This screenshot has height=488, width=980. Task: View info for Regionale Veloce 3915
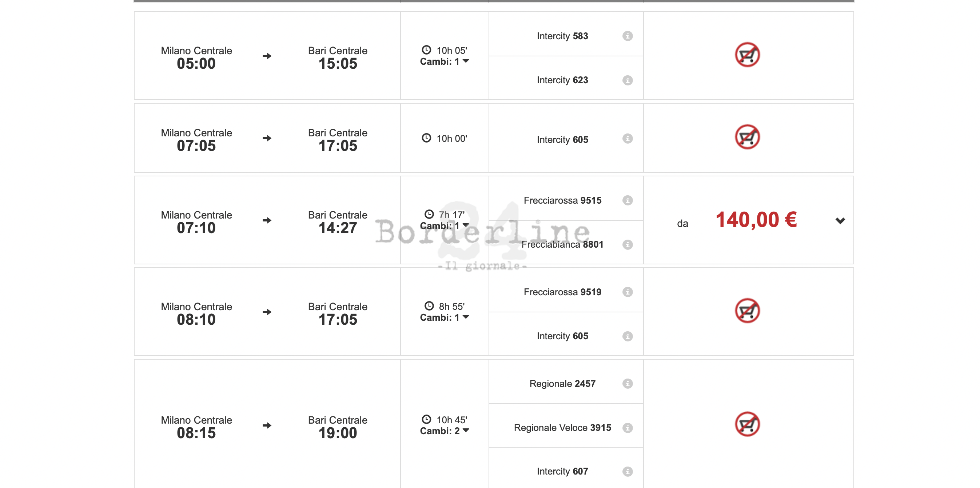click(x=628, y=428)
